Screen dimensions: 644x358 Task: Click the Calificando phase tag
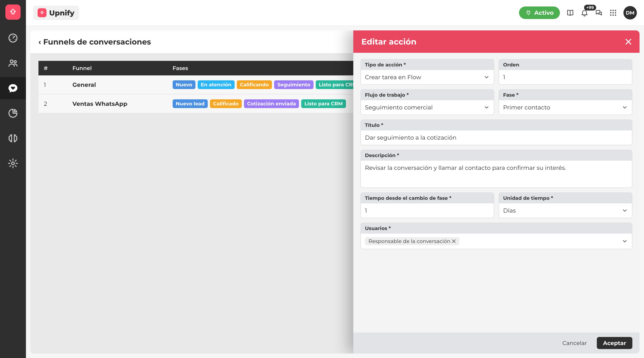click(254, 85)
